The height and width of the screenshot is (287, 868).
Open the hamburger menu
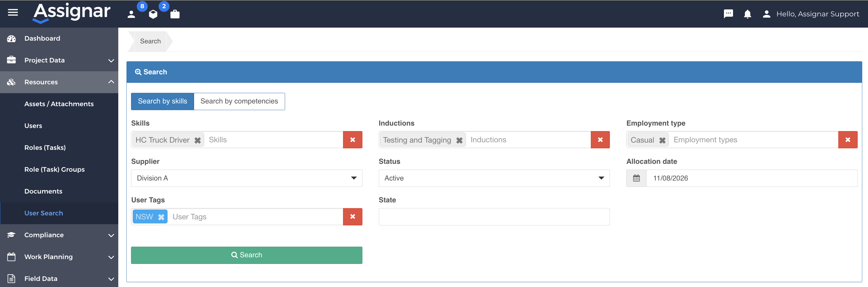click(13, 13)
